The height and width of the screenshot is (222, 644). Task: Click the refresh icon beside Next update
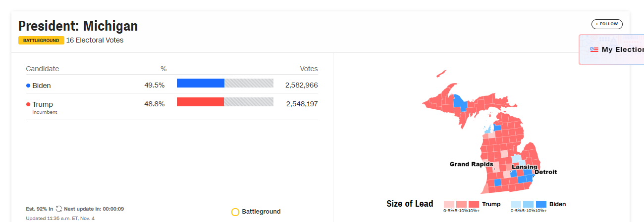point(59,209)
